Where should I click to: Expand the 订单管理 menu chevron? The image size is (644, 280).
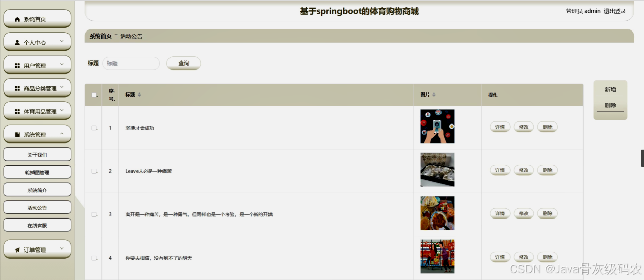pos(62,249)
